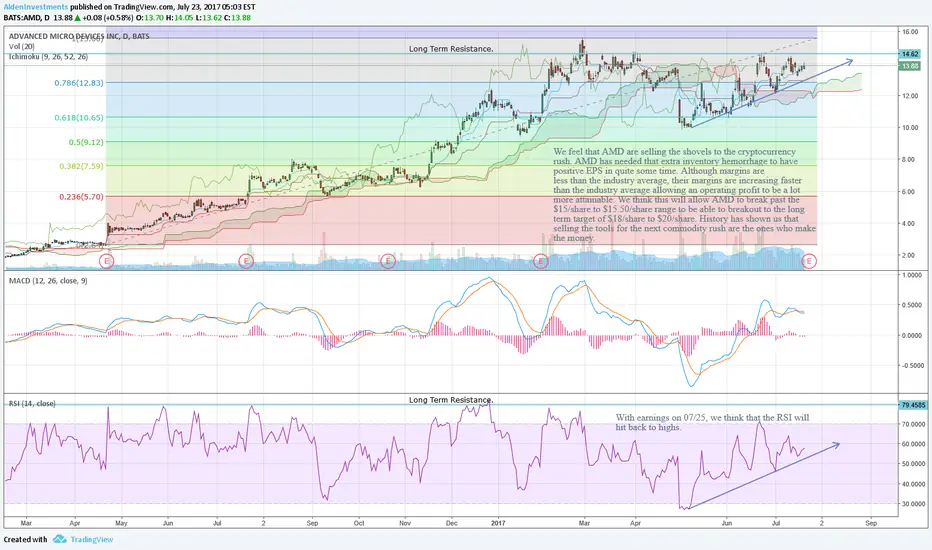Screen dimensions: 932x550
Task: Click the Nov label on time axis
Action: [405, 523]
